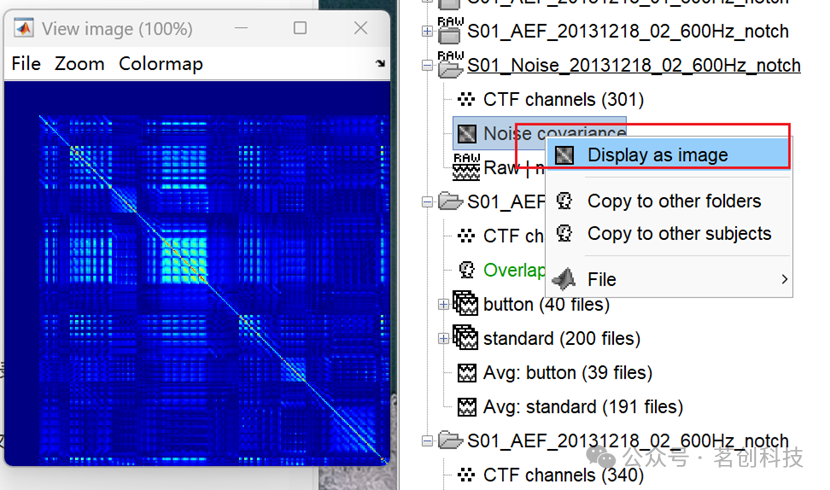Expand File submenu arrow
Screen dimensions: 830x490
point(784,279)
